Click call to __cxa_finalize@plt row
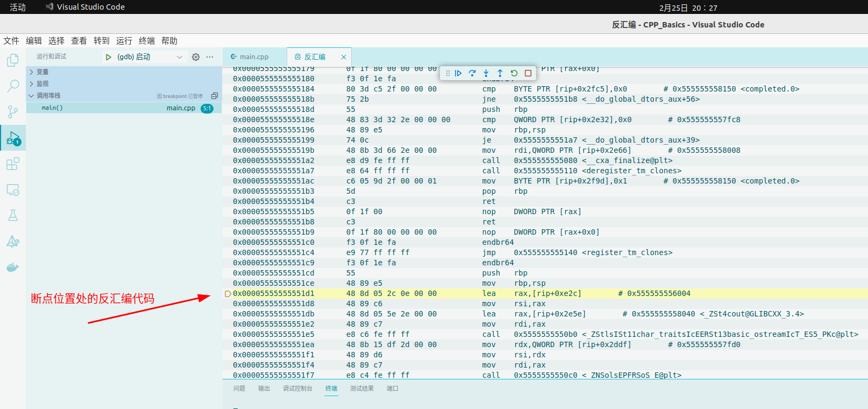 [545, 161]
